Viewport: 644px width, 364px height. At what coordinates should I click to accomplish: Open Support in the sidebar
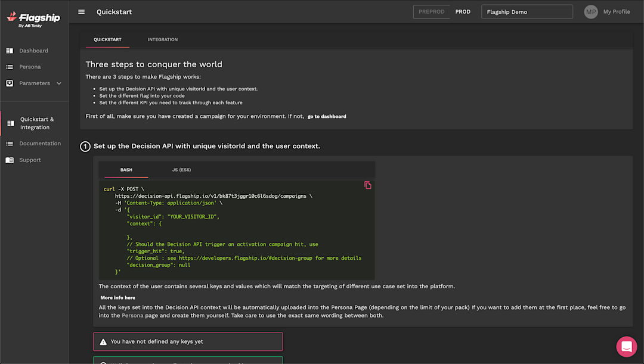pyautogui.click(x=30, y=160)
